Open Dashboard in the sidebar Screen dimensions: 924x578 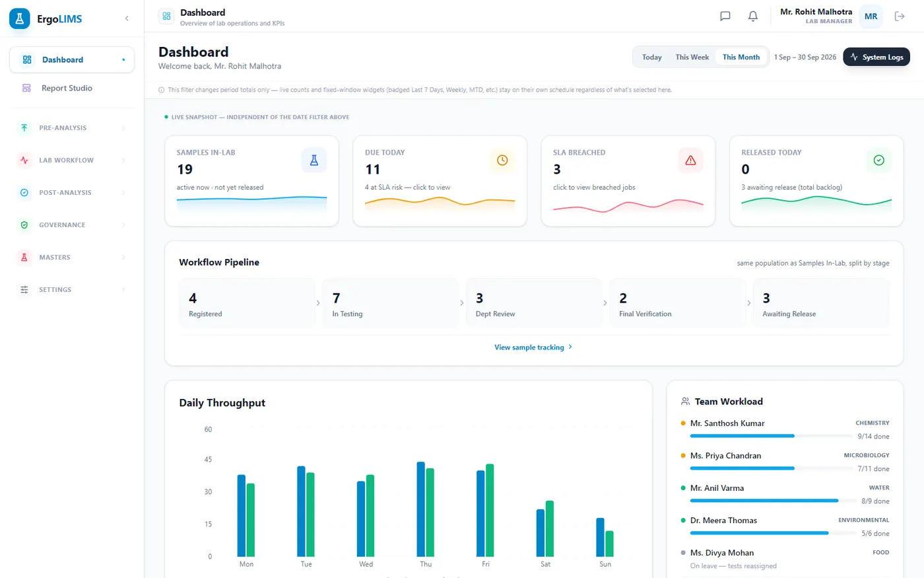point(71,59)
